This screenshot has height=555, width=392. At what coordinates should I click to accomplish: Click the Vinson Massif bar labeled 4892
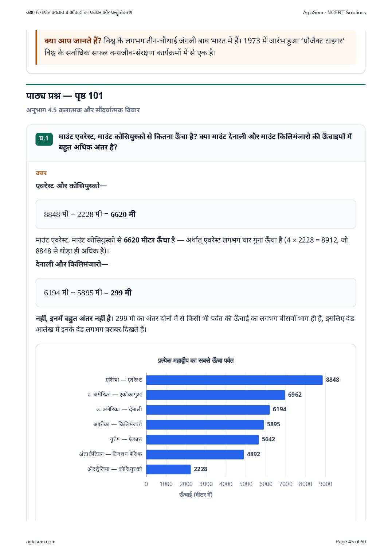pyautogui.click(x=195, y=455)
